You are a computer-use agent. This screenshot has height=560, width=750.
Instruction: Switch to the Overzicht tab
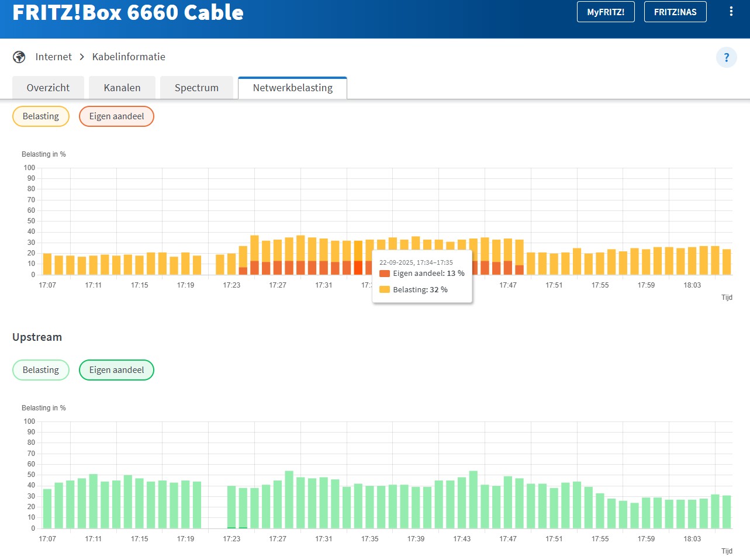tap(48, 88)
